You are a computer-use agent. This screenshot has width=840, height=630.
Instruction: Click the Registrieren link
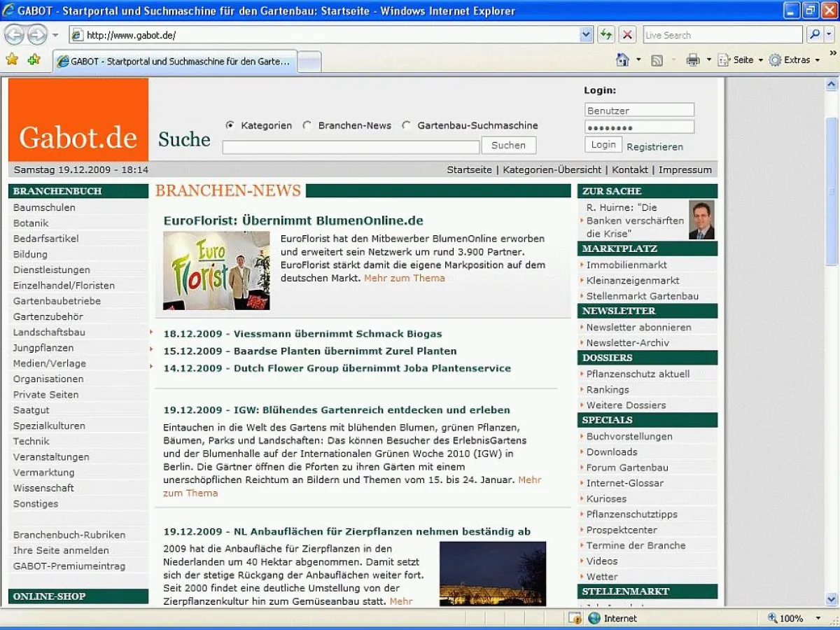(x=654, y=147)
